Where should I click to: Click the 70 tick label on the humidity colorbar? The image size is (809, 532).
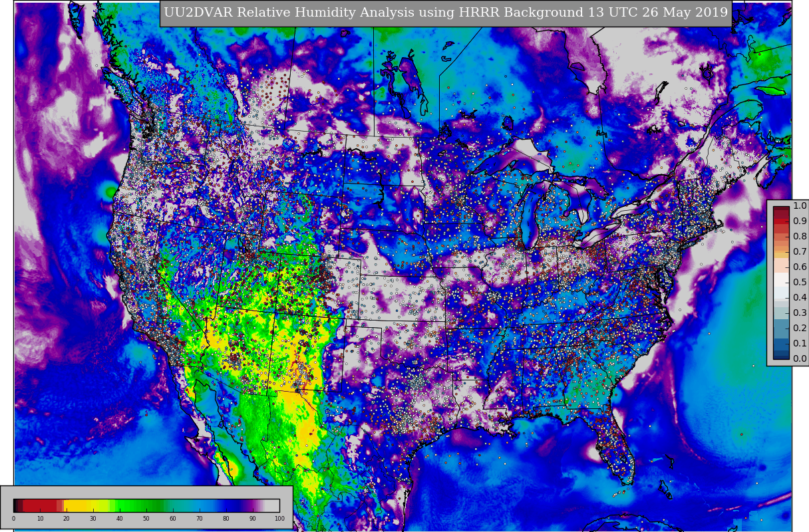click(200, 519)
